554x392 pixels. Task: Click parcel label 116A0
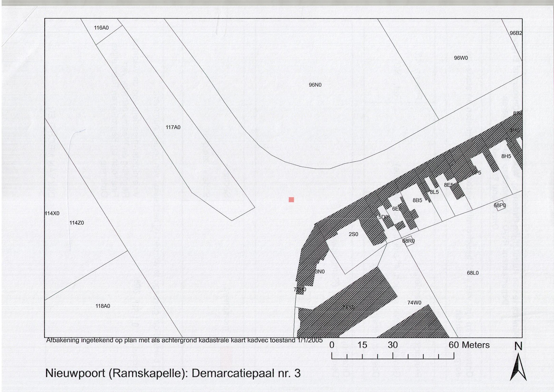[101, 28]
